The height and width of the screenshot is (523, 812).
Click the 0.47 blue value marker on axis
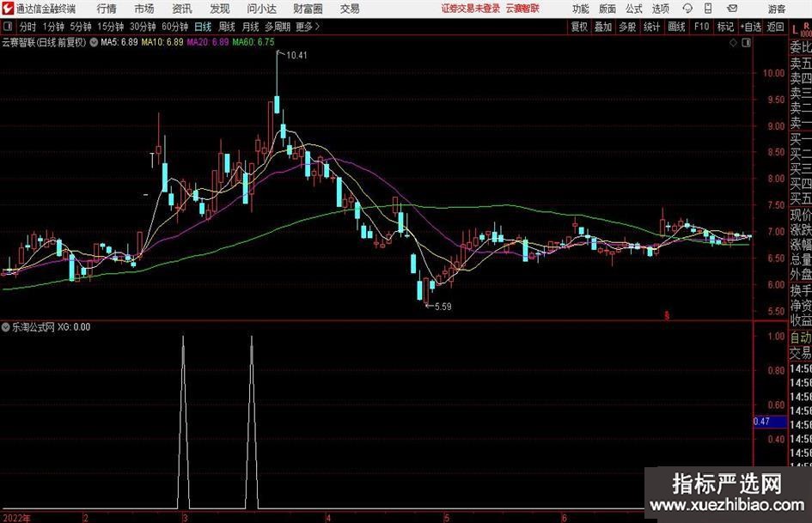pos(770,422)
